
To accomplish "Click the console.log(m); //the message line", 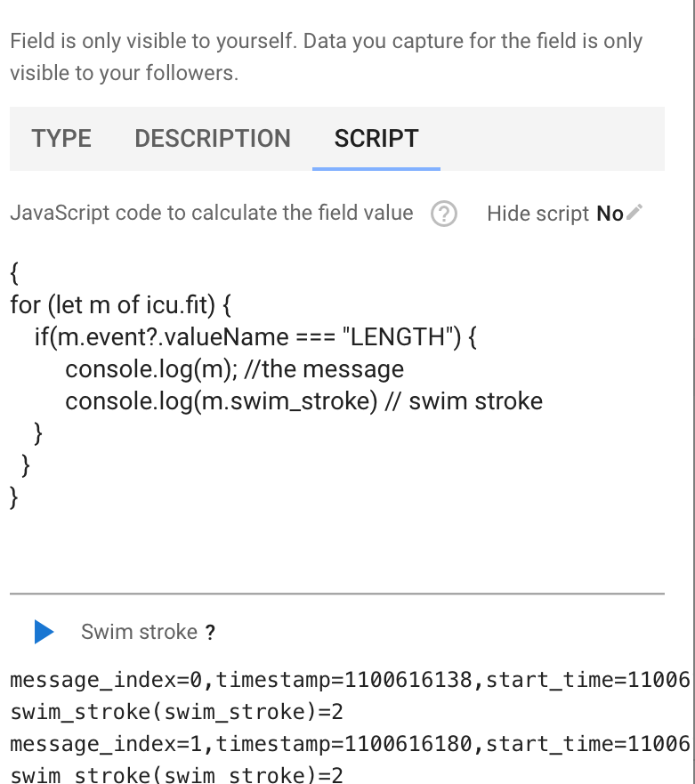I will (x=234, y=369).
